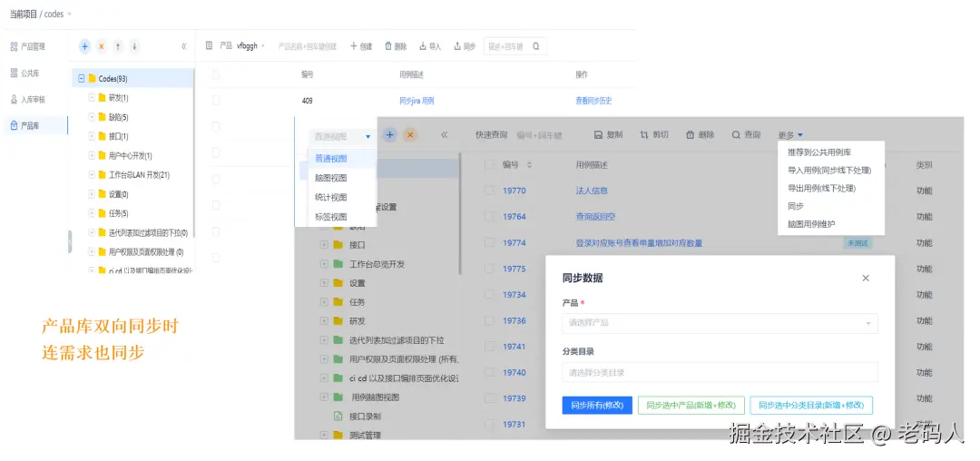This screenshot has height=461, width=980.
Task: Open 当前项目 / codes project dropdown
Action: [40, 14]
